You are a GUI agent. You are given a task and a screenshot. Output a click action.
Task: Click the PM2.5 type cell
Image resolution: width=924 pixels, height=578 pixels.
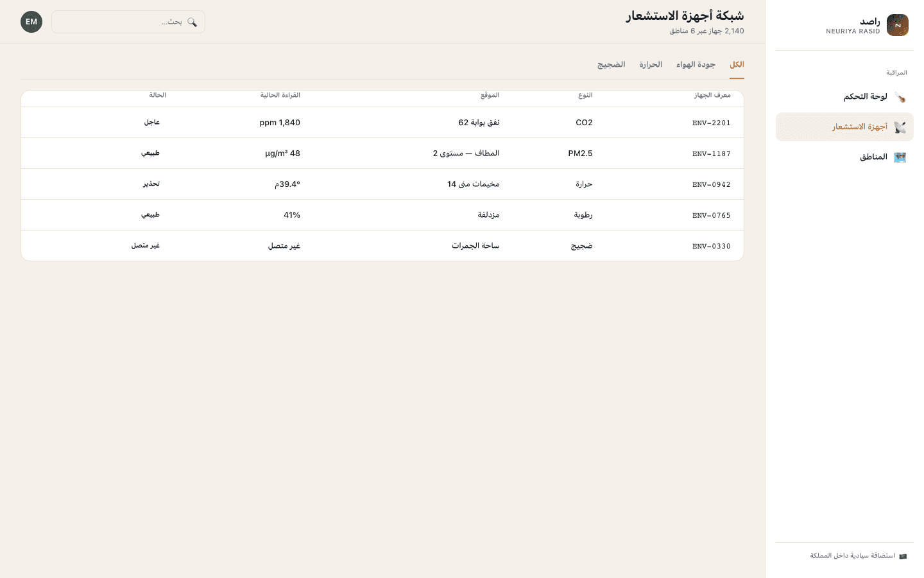coord(580,153)
